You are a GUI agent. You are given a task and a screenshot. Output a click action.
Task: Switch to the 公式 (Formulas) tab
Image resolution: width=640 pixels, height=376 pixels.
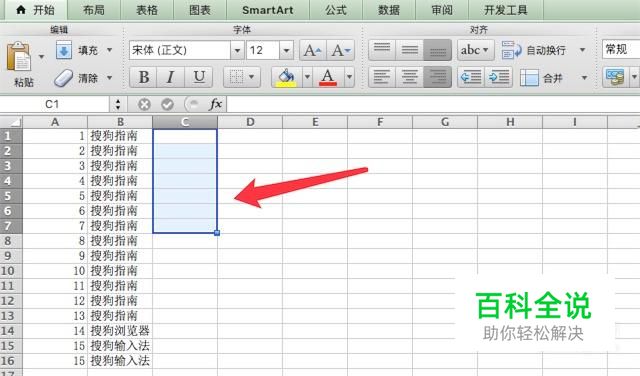336,10
